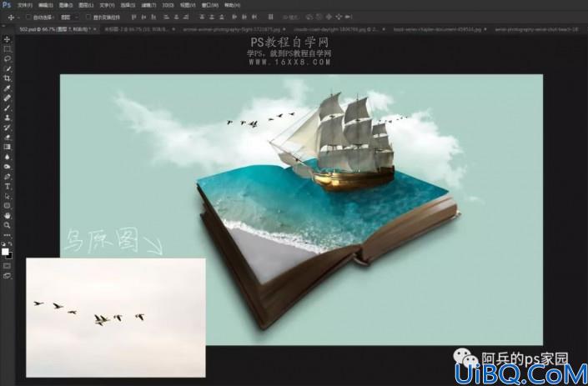This screenshot has height=386, width=588.
Task: Select the Hand tool
Action: pos(8,215)
